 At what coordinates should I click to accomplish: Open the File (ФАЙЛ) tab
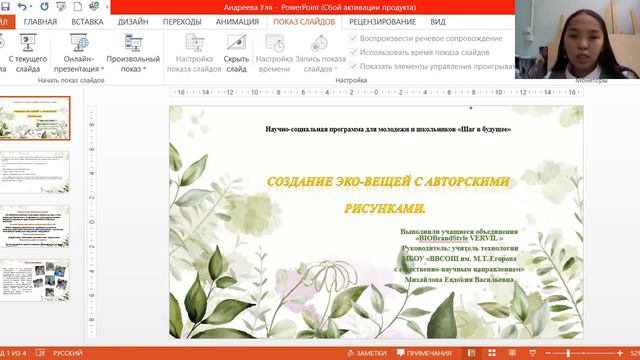coord(6,22)
